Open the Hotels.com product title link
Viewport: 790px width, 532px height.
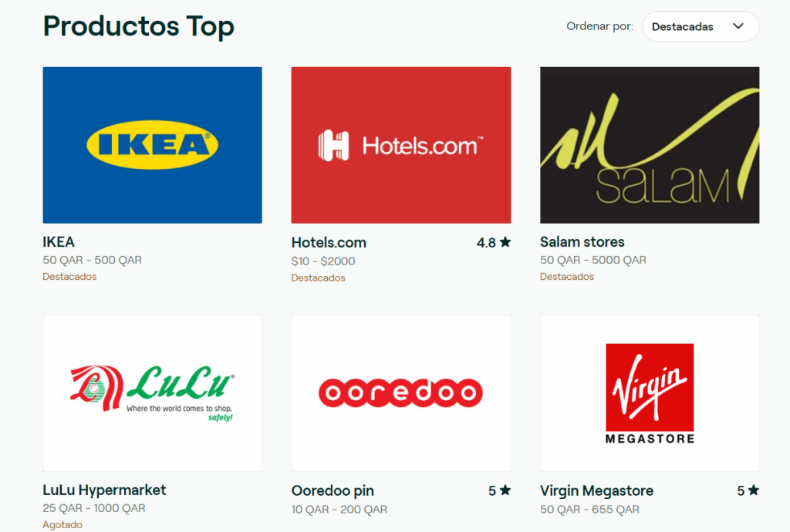coord(329,243)
